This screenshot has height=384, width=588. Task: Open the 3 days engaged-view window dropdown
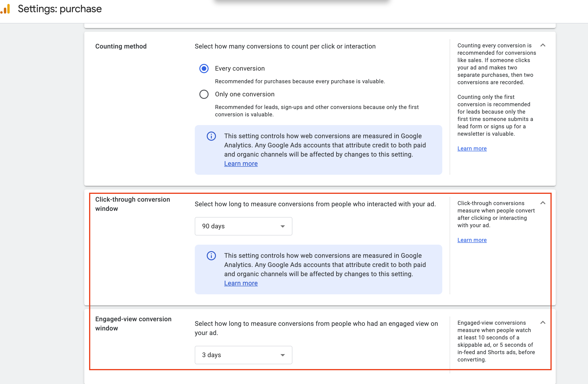pyautogui.click(x=243, y=355)
